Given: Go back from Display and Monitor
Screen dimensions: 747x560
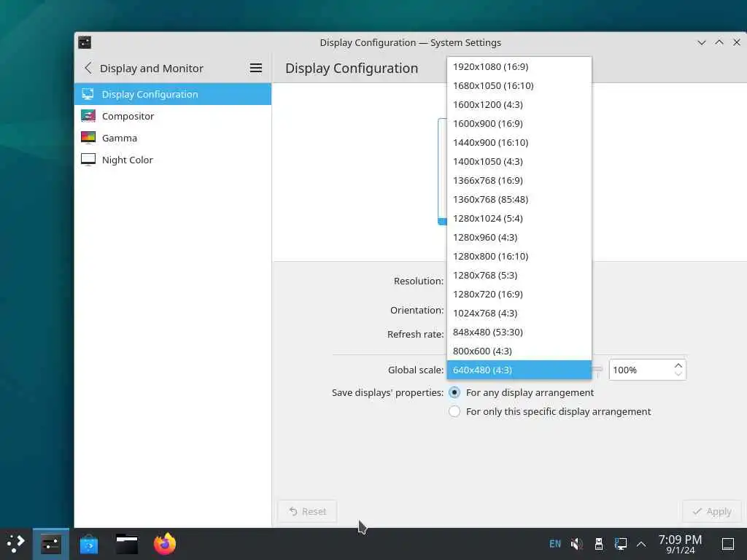Looking at the screenshot, I should coord(88,68).
